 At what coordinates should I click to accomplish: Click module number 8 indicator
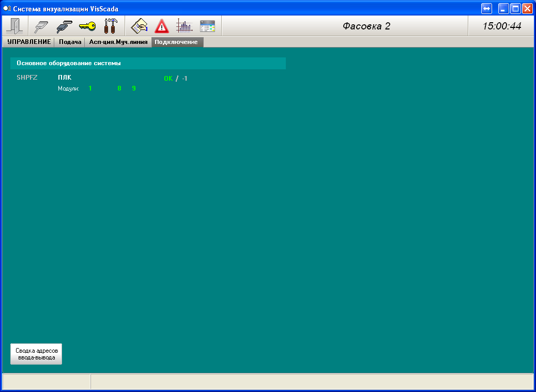click(119, 88)
